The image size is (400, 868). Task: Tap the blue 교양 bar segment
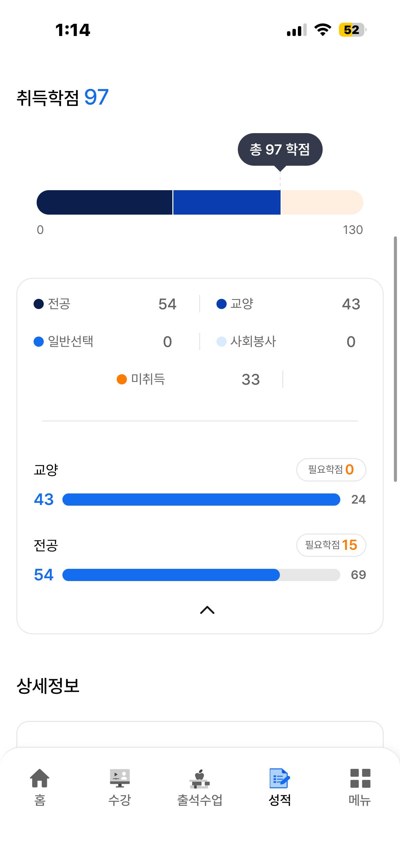[227, 202]
